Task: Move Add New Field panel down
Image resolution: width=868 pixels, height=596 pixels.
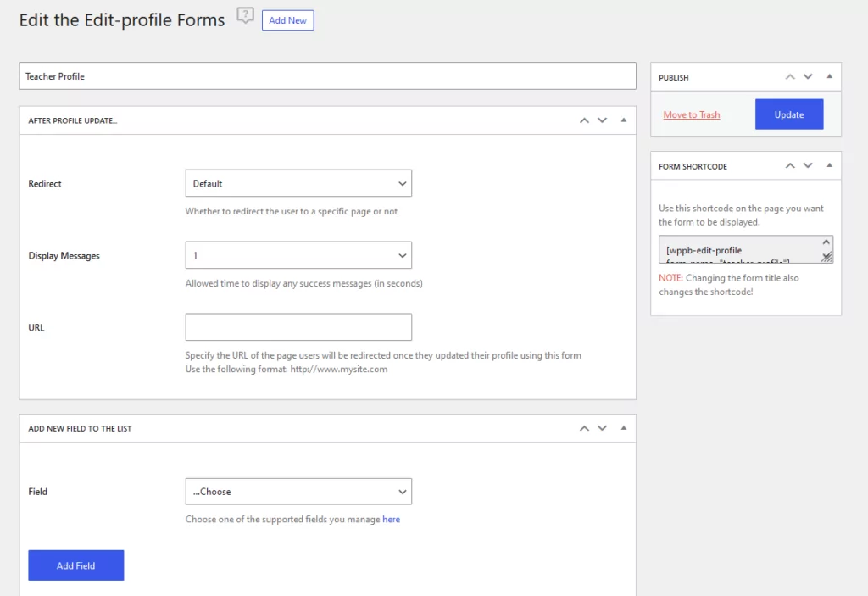Action: tap(603, 428)
